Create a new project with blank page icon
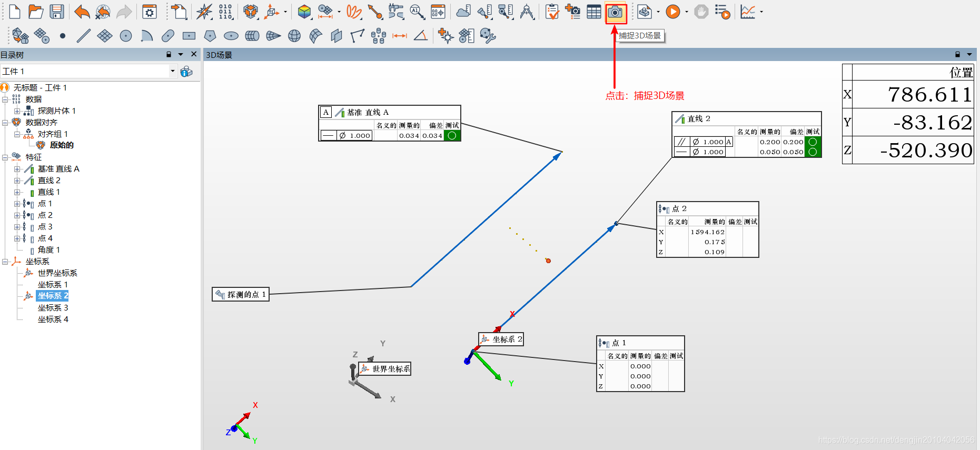 coord(15,12)
